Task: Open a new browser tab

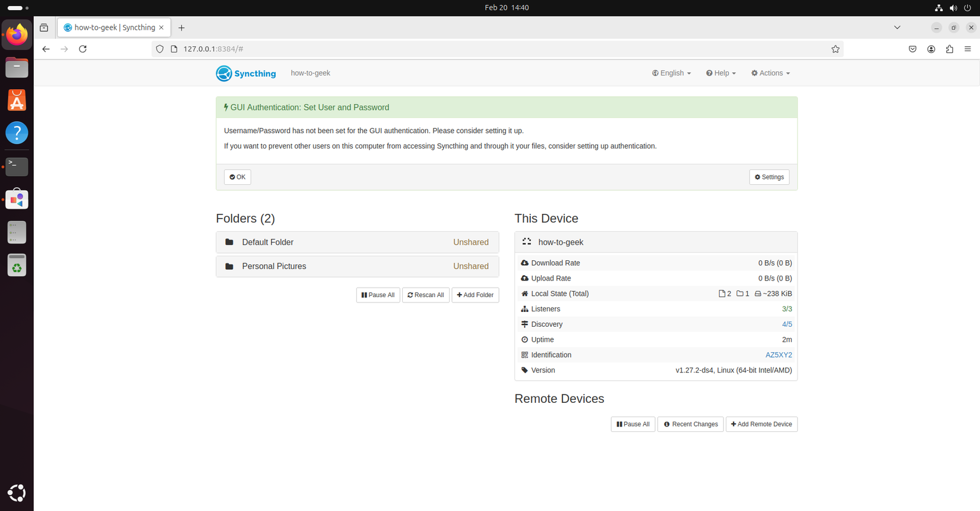Action: pos(182,28)
